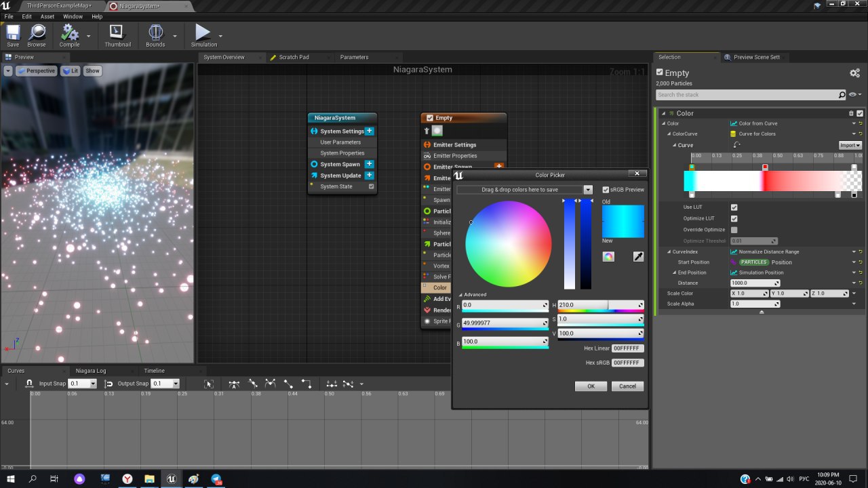Open the Output Snap value dropdown
Viewport: 868px width, 488px height.
click(176, 384)
